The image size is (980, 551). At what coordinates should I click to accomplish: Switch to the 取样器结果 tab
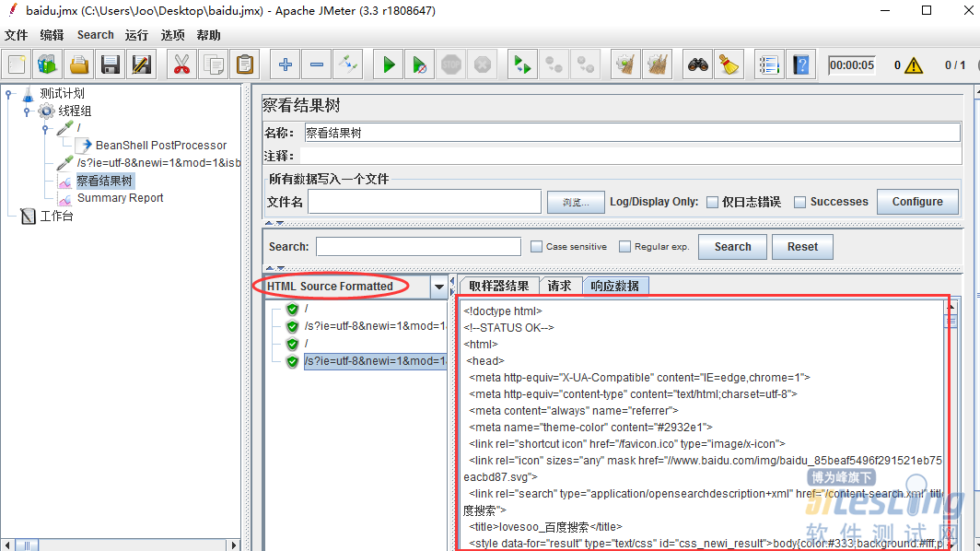[499, 286]
